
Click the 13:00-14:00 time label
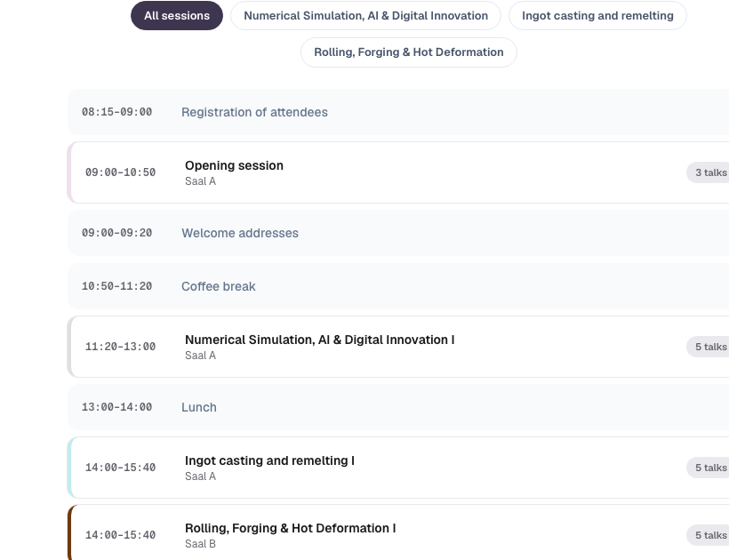[x=116, y=407]
